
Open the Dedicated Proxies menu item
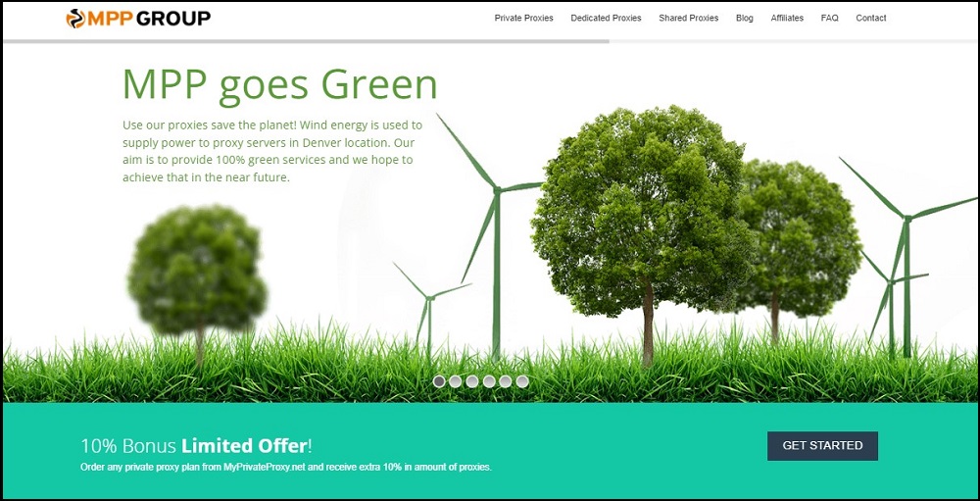click(x=606, y=19)
